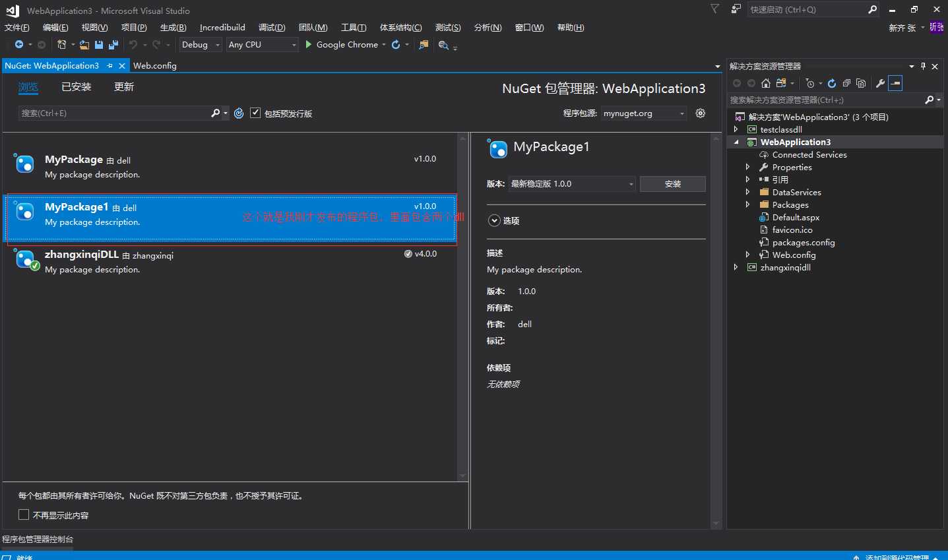Viewport: 948px width, 560px height.
Task: Open the 工具(T) menu
Action: point(354,28)
